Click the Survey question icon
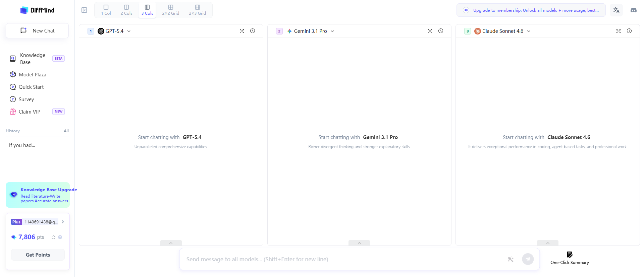Viewport: 644px width, 277px height. click(13, 99)
